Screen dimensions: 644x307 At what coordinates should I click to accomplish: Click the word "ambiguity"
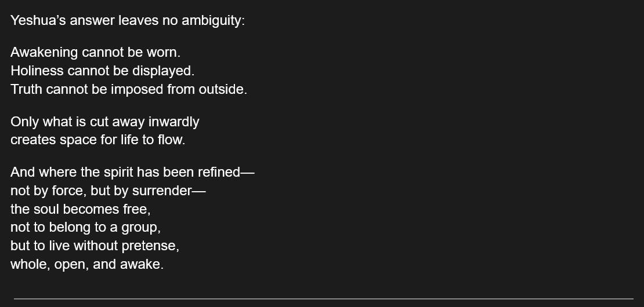tap(212, 21)
